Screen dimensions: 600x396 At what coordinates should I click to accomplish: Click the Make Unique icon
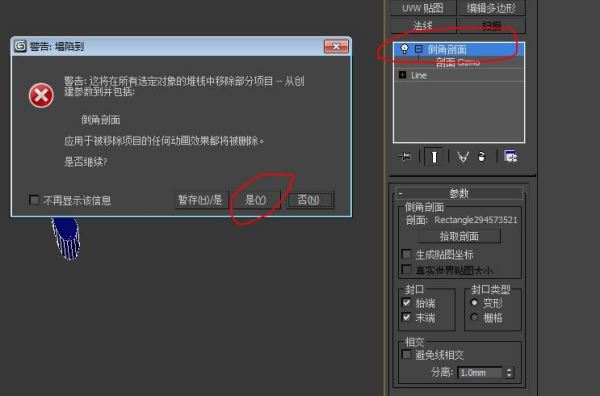[463, 156]
